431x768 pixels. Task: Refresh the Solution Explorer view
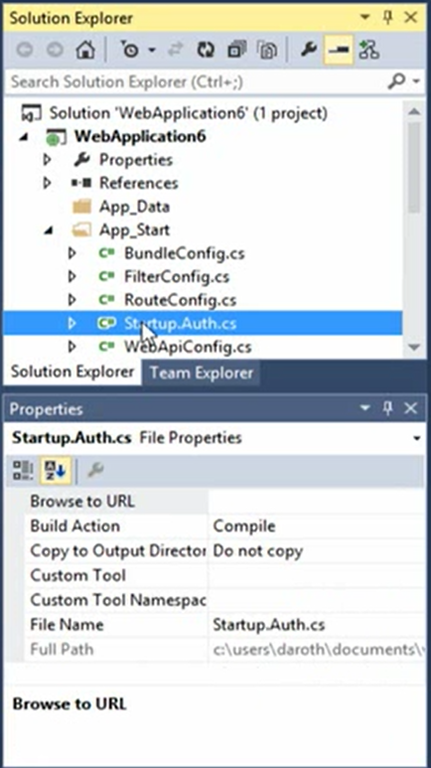[x=206, y=50]
